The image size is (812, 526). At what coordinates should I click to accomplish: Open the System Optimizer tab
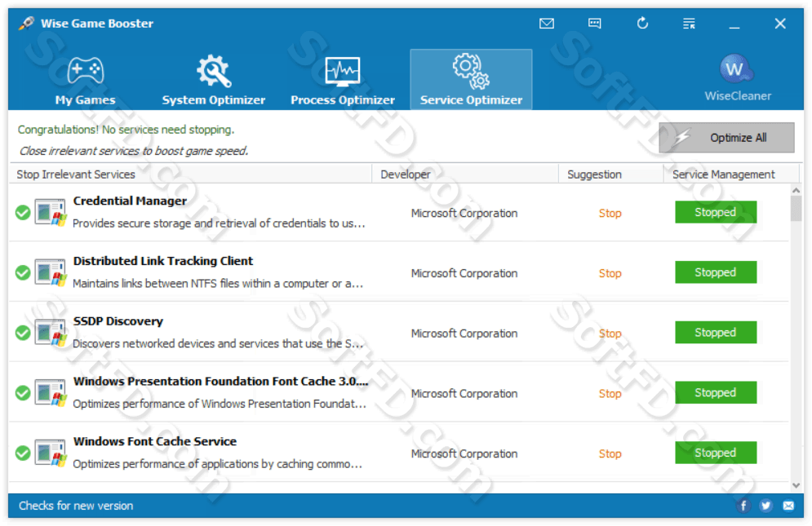tap(213, 80)
